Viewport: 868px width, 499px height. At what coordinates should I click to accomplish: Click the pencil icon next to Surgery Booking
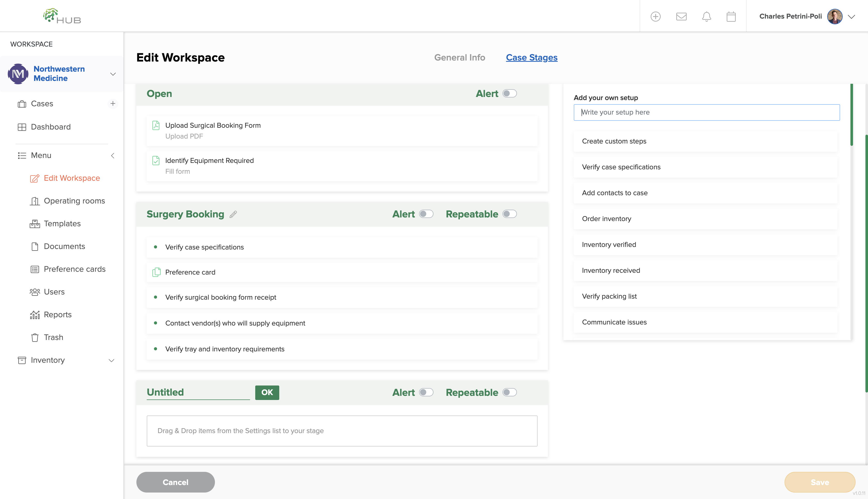233,214
